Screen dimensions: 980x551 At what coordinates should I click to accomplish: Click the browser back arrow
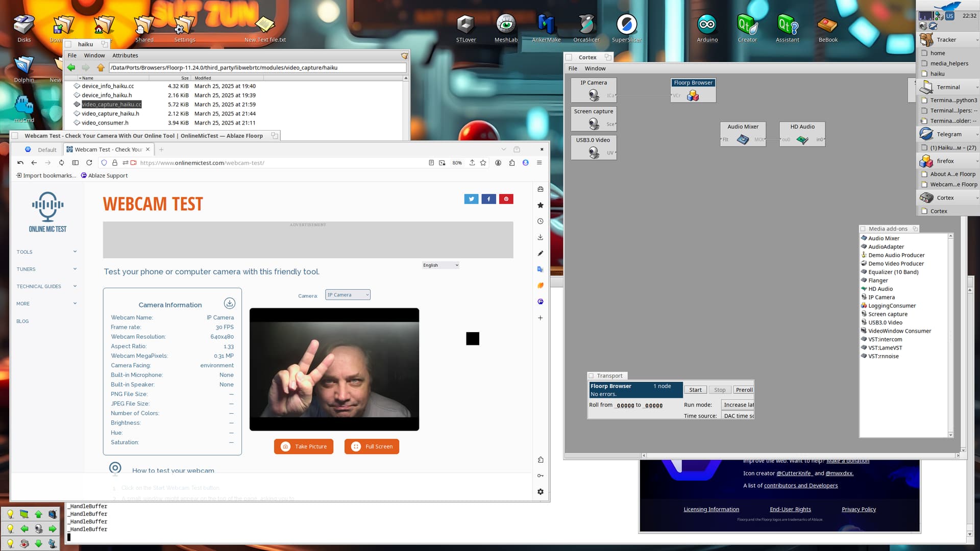tap(34, 163)
